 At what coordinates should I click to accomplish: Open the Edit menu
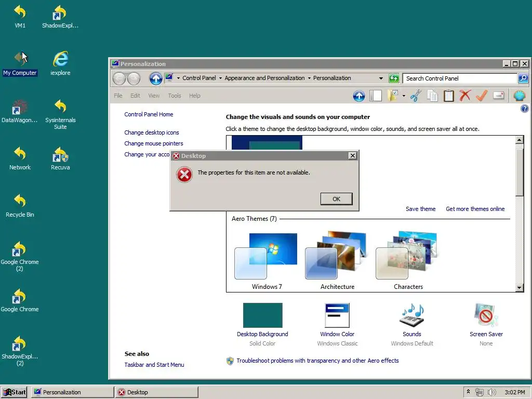tap(135, 96)
